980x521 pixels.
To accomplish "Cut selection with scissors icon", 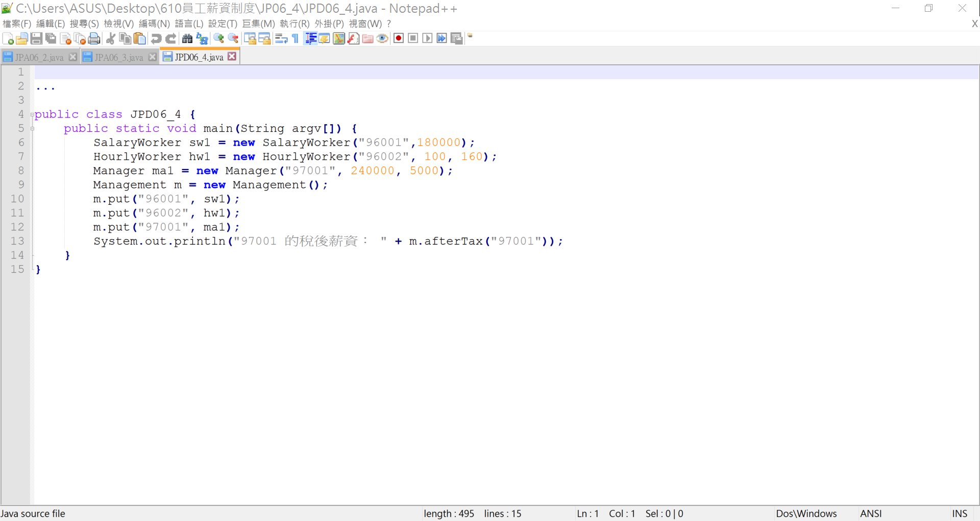I will 110,39.
